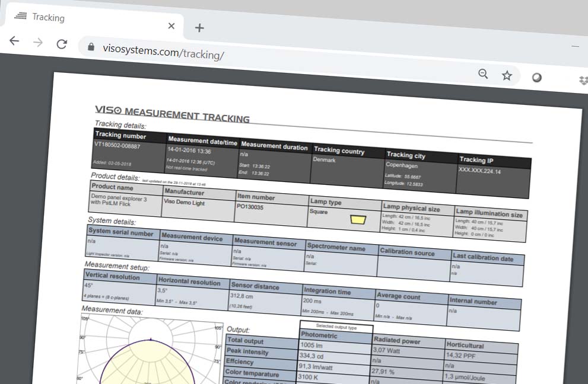
Task: Click the 27,91 % radiated value
Action: pyautogui.click(x=383, y=372)
